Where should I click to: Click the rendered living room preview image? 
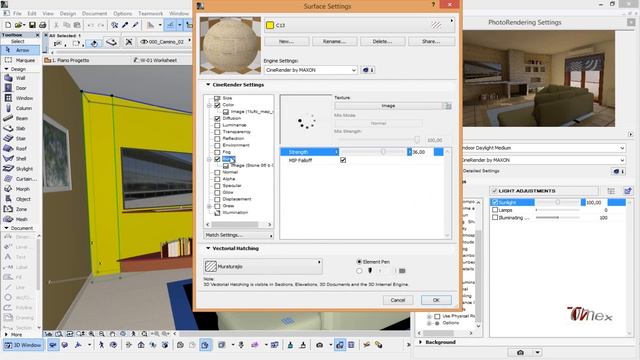click(x=538, y=78)
